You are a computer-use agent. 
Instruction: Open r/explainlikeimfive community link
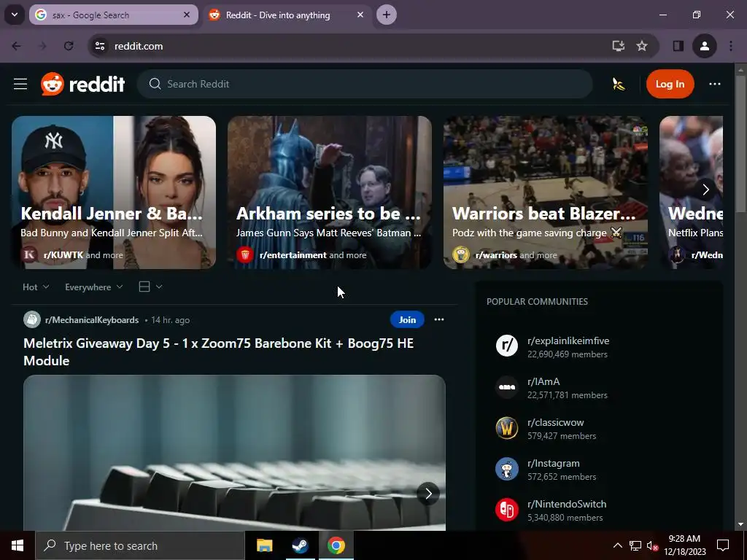tap(568, 341)
